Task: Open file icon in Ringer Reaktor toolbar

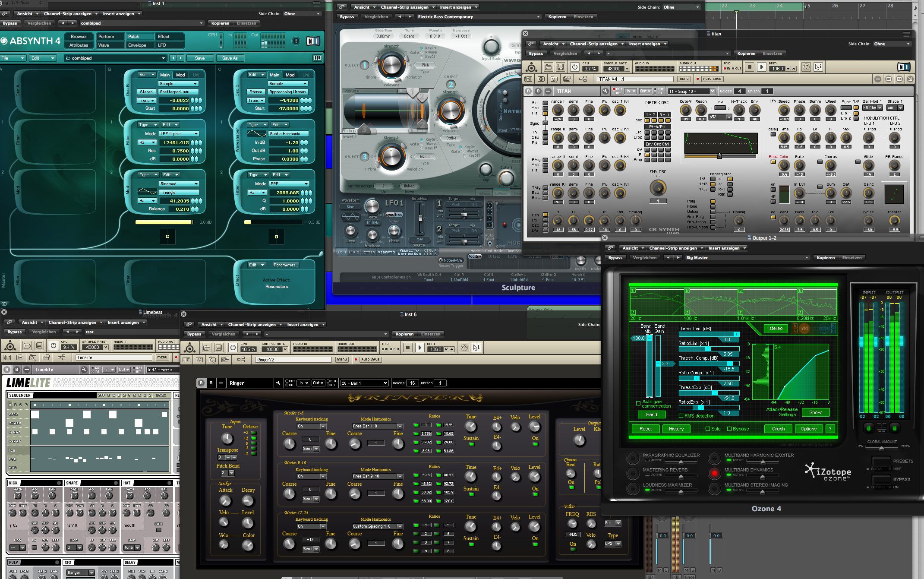Action: 206,348
